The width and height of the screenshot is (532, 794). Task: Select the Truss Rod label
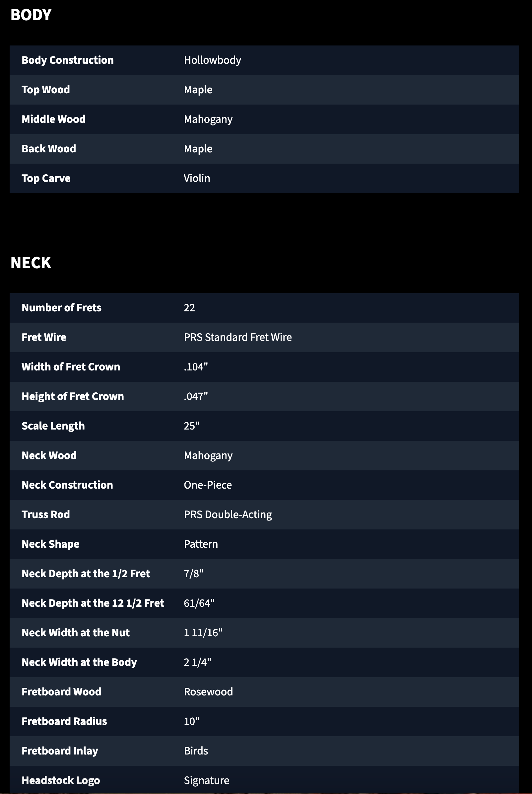46,514
